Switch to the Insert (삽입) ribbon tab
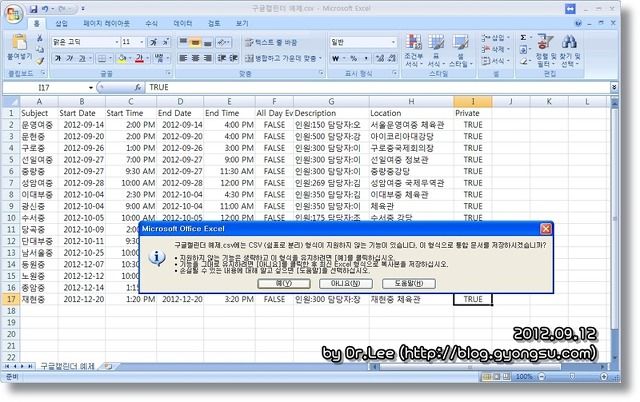 (62, 24)
